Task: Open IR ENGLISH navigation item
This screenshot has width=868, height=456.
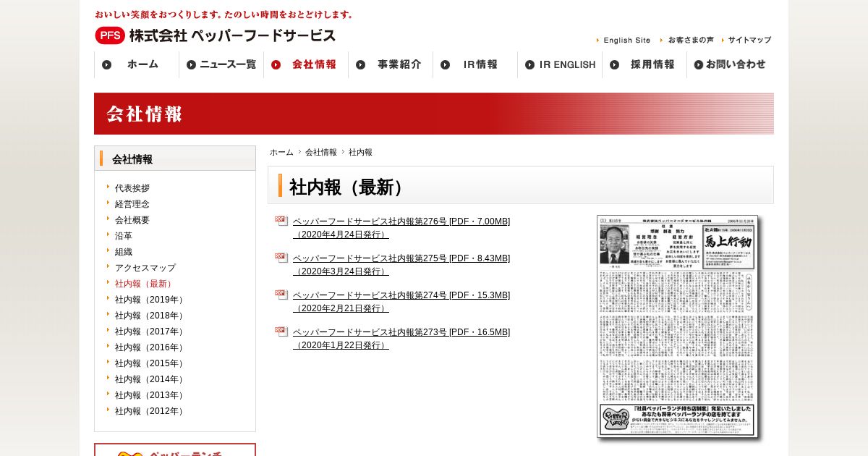Action: [x=560, y=64]
